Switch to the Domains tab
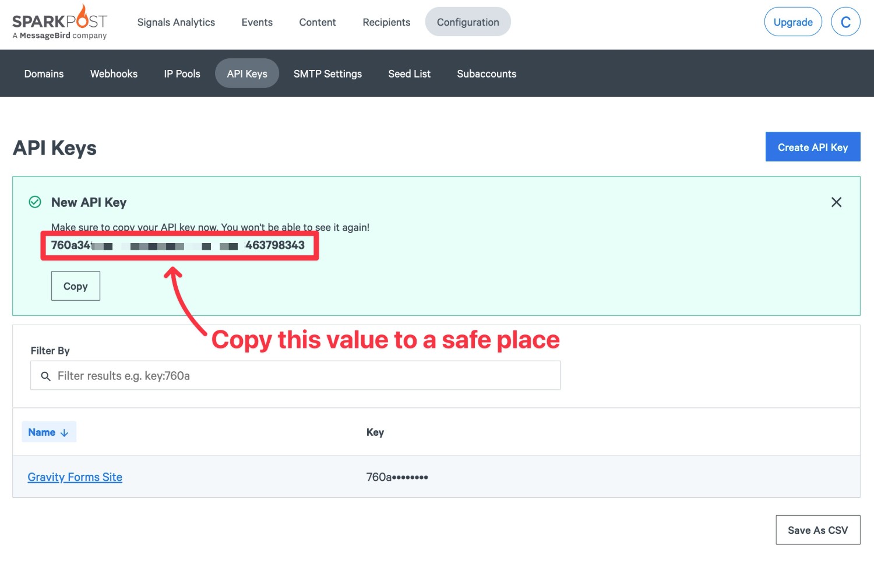874x588 pixels. tap(44, 74)
